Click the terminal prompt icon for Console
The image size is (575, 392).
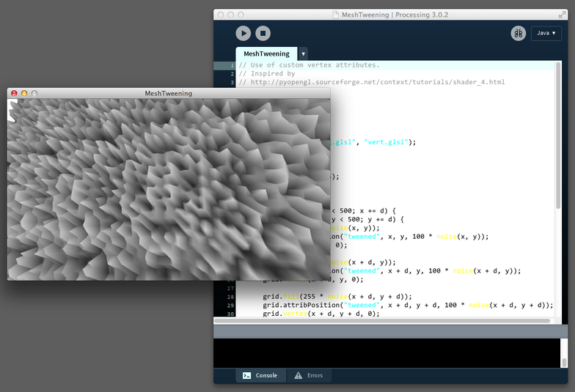point(247,375)
